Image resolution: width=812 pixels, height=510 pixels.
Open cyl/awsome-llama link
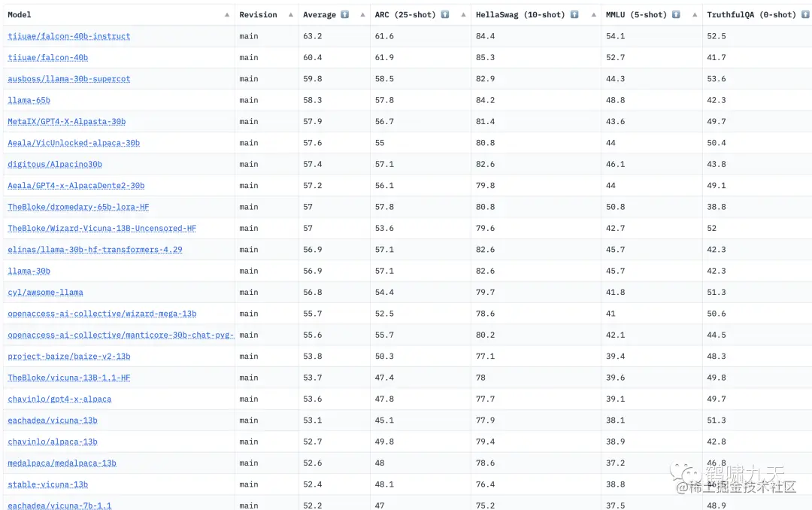point(46,293)
